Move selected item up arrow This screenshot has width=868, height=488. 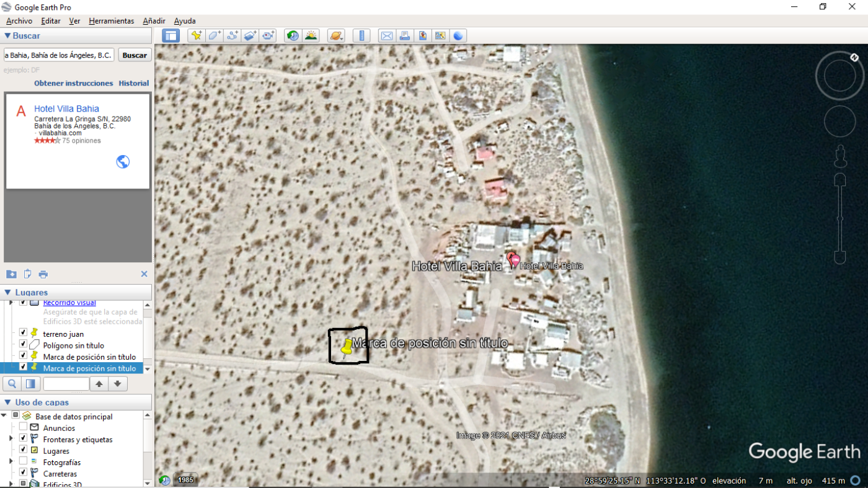(99, 384)
